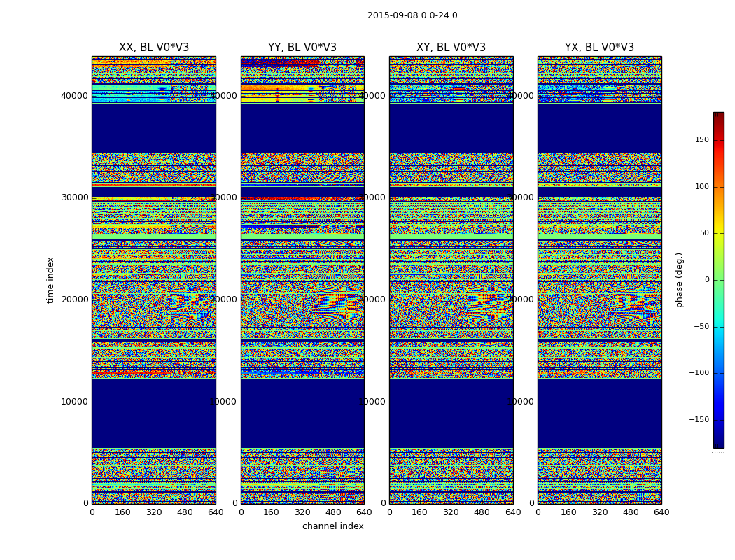Click the figure title '2015-09-08 0.0-24.0'
This screenshot has height=560, width=735.
[412, 15]
